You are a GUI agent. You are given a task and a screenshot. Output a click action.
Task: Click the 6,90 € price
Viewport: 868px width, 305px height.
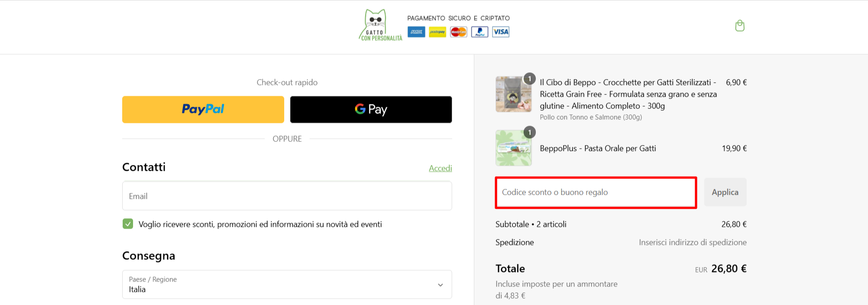[736, 82]
